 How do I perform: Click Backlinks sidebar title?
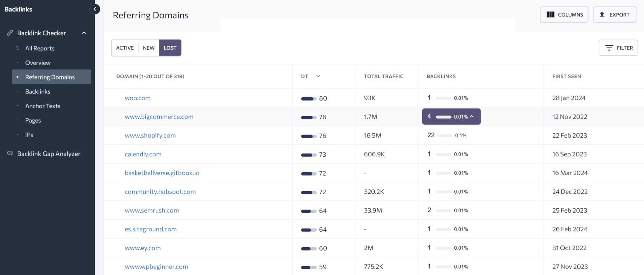click(18, 9)
